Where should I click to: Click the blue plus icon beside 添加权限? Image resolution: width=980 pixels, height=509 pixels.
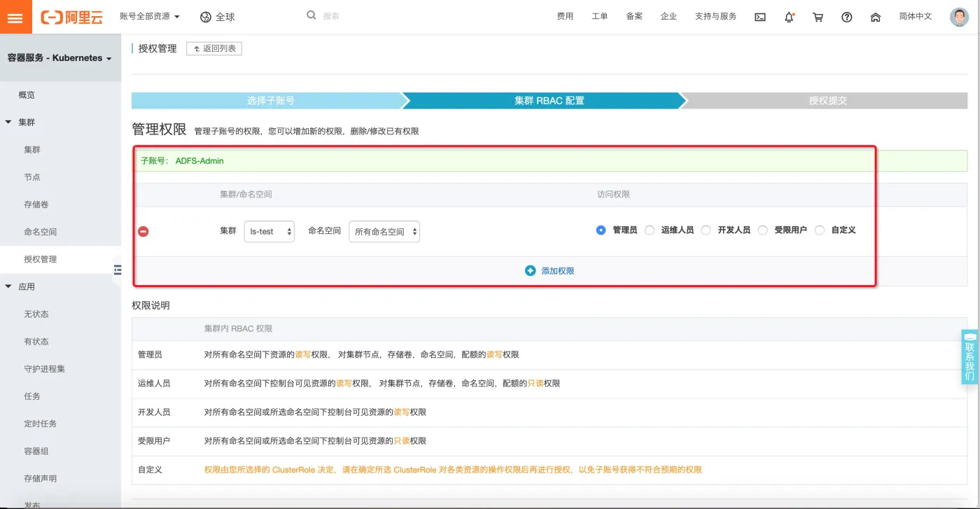tap(530, 270)
